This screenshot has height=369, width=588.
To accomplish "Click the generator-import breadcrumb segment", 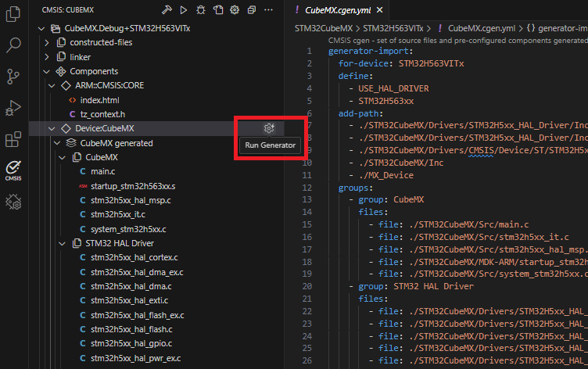I will (558, 28).
